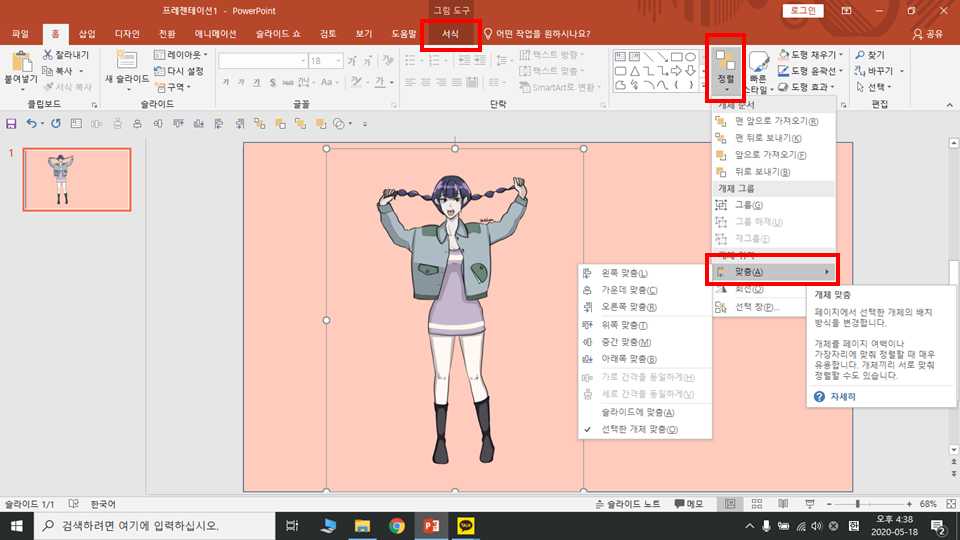Switch to normal view in status bar
The height and width of the screenshot is (540, 960).
pos(730,504)
